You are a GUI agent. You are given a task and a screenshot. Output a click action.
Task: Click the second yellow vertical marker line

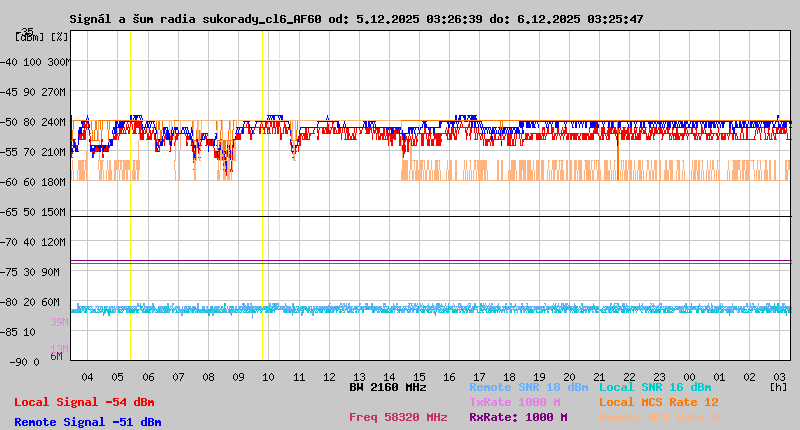(x=262, y=200)
